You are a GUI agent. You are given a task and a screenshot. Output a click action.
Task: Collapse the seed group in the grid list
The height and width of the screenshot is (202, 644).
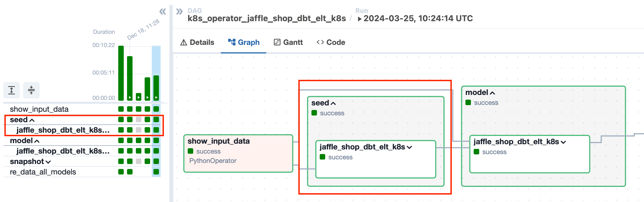[x=32, y=120]
